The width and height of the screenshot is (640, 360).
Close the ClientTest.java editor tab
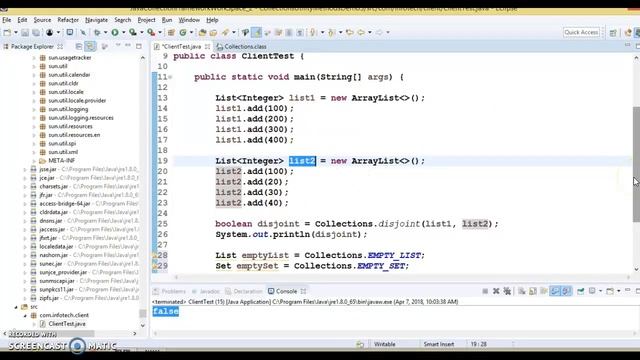click(x=207, y=47)
